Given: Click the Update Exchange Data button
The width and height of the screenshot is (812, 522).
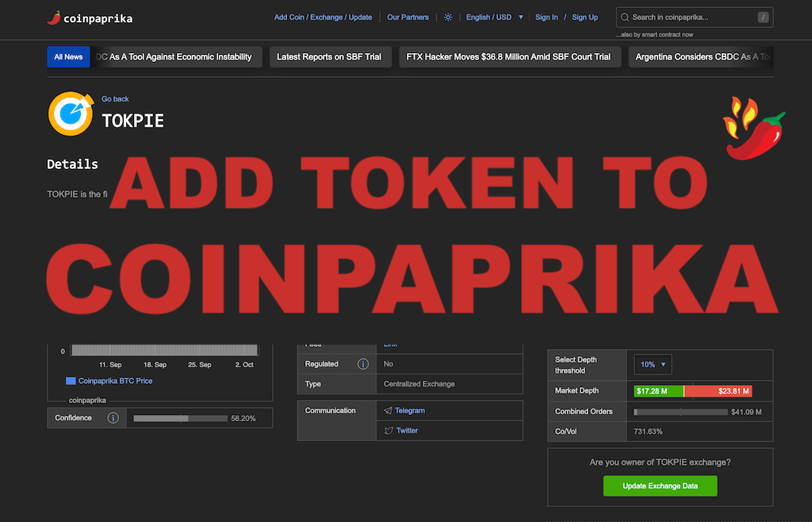Looking at the screenshot, I should pos(661,486).
